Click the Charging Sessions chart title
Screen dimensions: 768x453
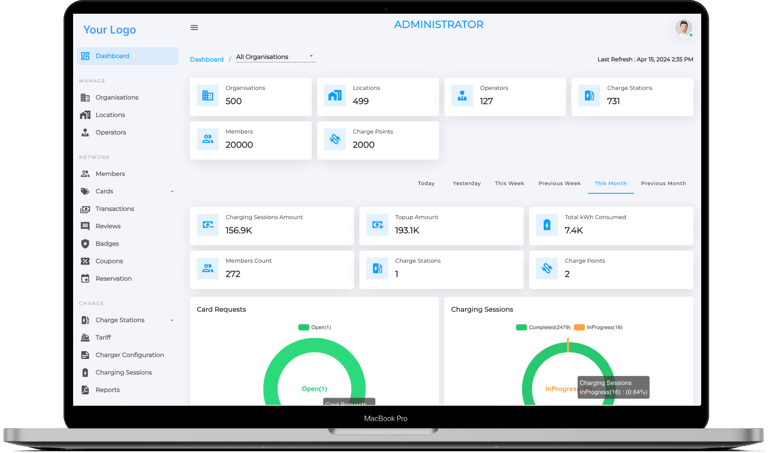tap(482, 310)
